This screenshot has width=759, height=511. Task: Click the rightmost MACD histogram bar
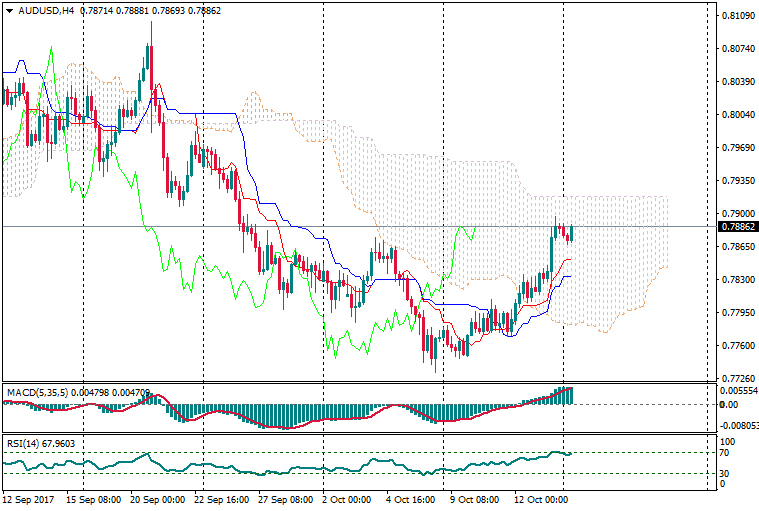click(572, 395)
